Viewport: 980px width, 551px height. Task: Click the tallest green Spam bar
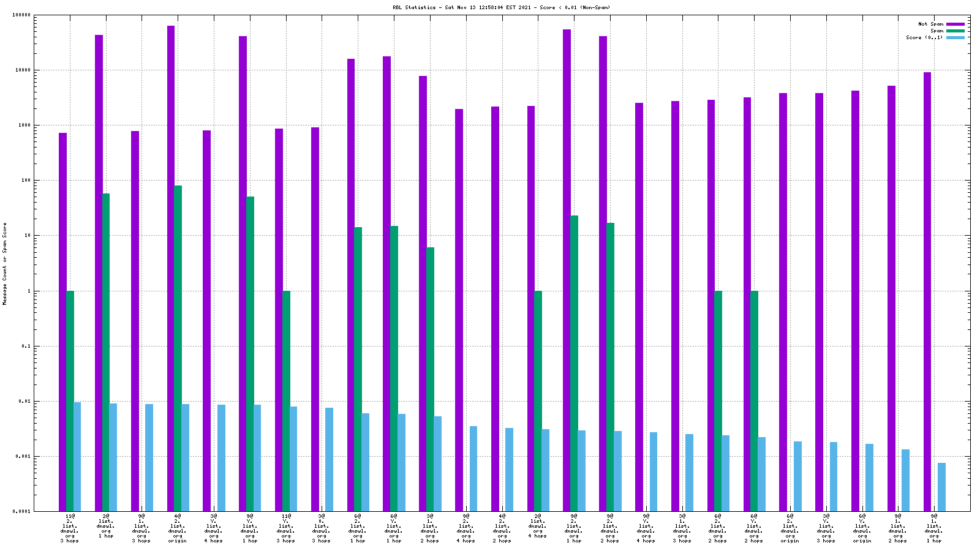coord(178,348)
